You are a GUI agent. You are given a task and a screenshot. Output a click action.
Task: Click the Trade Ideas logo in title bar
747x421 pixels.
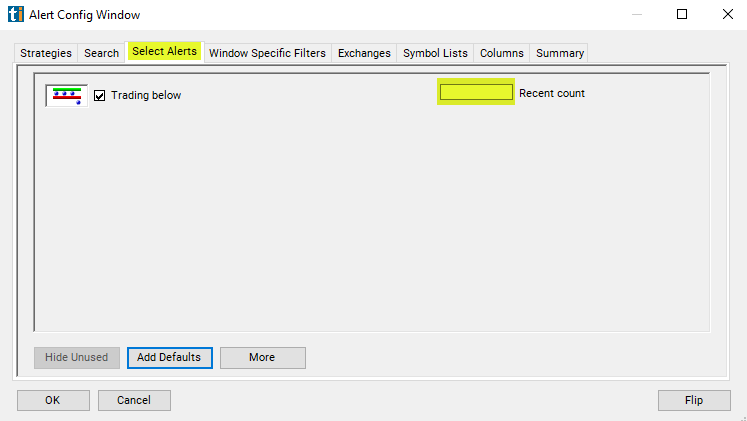point(16,14)
